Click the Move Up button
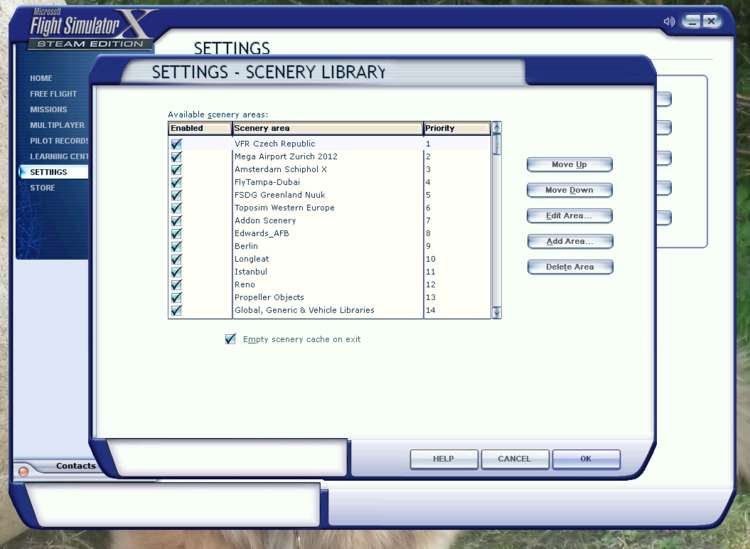This screenshot has height=549, width=750. (x=569, y=165)
